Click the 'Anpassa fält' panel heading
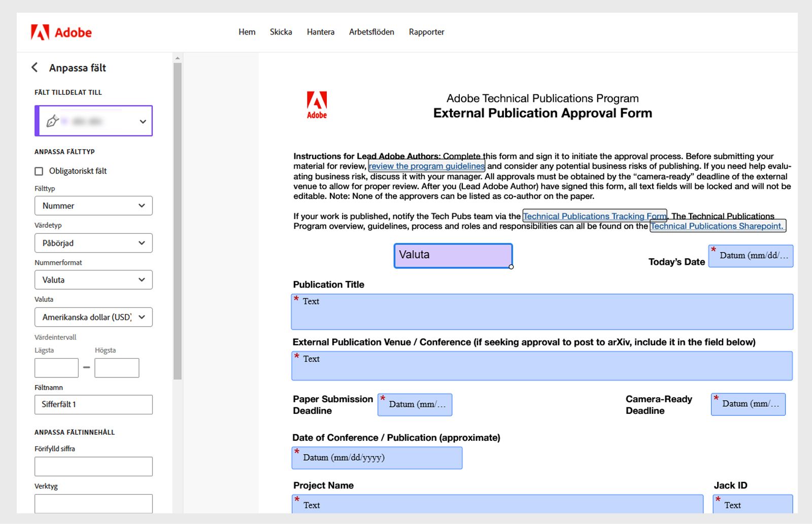This screenshot has width=812, height=524. point(78,68)
